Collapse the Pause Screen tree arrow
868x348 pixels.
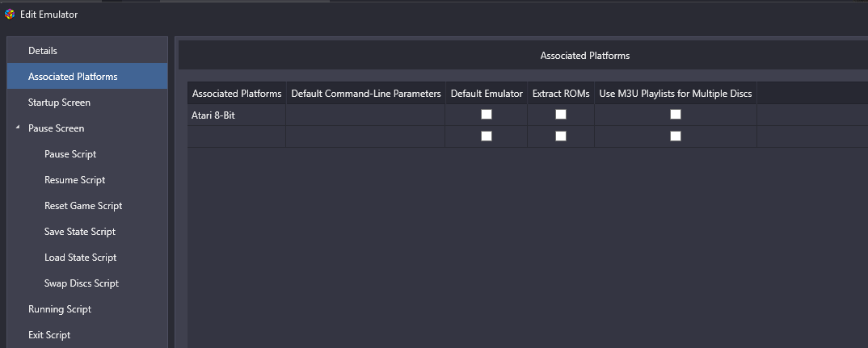coord(18,128)
